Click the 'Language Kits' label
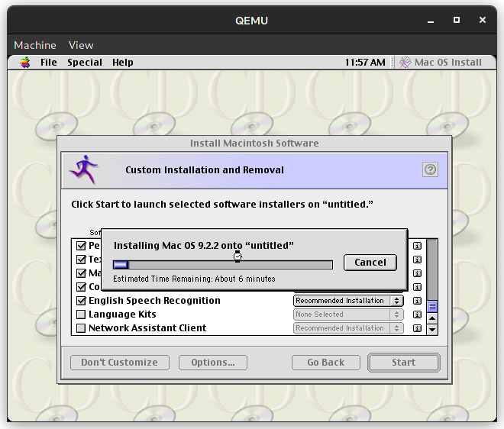Screen dimensions: 504x429 [x=122, y=314]
